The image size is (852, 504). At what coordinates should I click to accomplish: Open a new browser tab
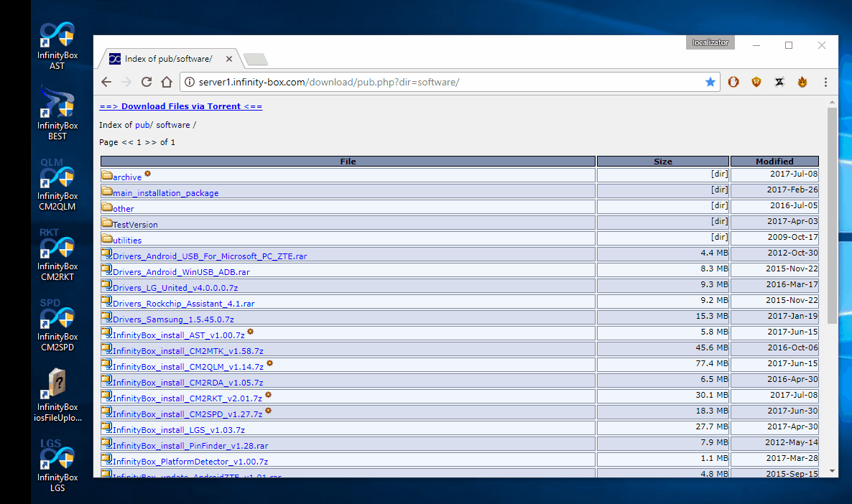255,59
